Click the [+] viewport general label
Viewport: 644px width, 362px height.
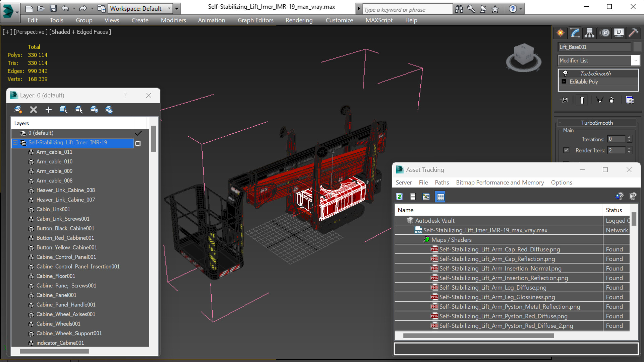point(7,32)
